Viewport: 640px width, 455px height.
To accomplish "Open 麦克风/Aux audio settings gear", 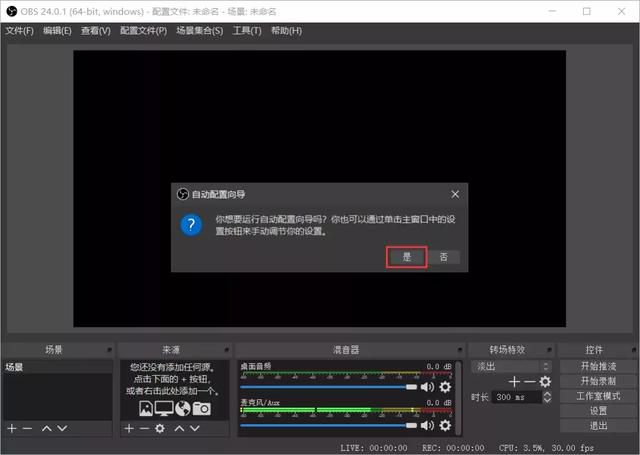I will coord(445,426).
